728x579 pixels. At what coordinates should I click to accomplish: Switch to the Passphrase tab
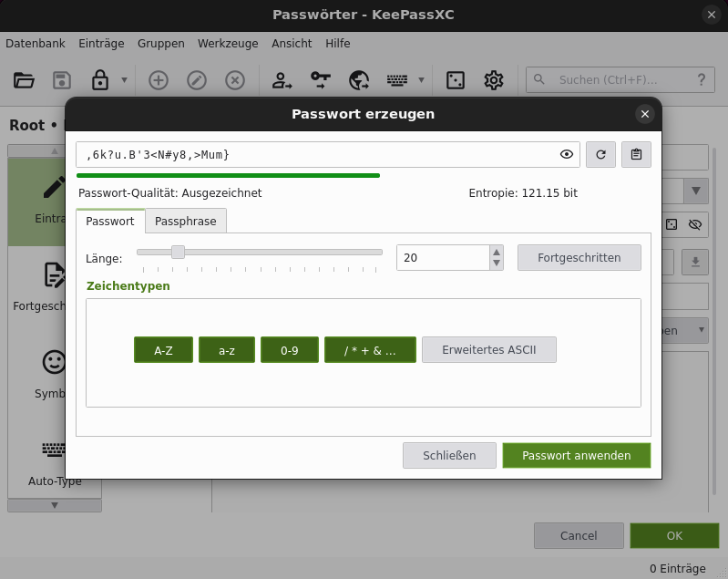185,222
